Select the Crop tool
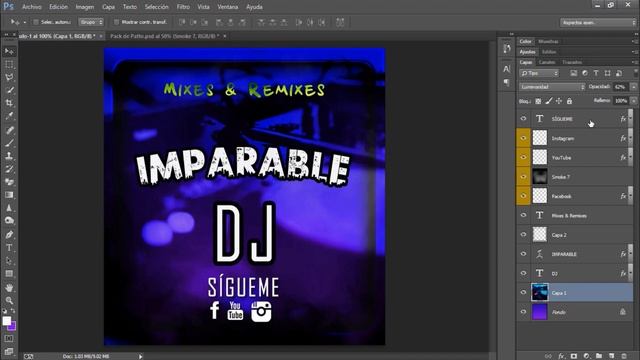 pyautogui.click(x=9, y=103)
